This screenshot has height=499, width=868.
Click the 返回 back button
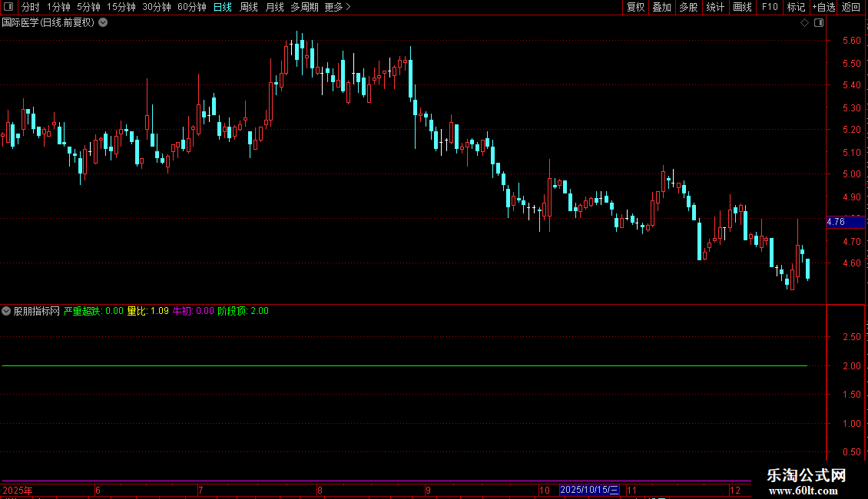point(851,7)
